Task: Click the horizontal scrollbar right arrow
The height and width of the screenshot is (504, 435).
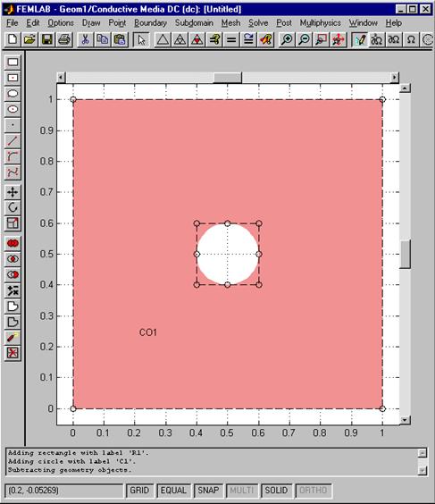Action: pyautogui.click(x=395, y=78)
